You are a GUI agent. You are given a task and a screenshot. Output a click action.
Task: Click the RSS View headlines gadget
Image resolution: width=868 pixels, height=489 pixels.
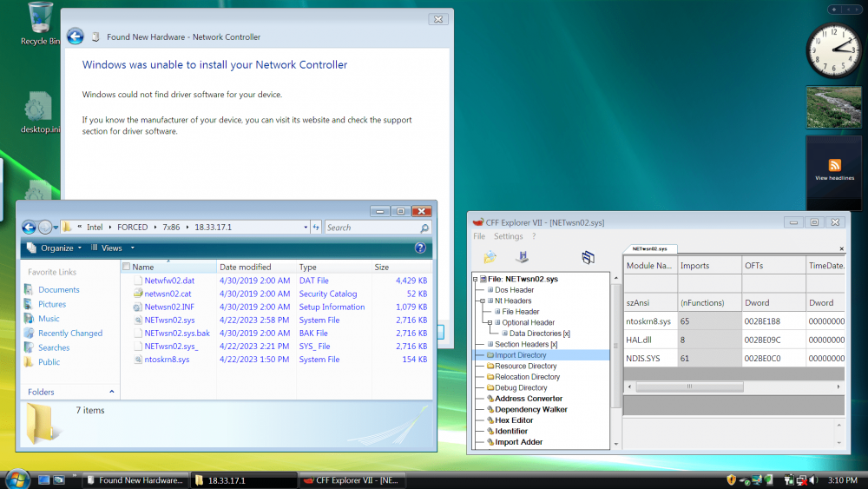point(834,170)
